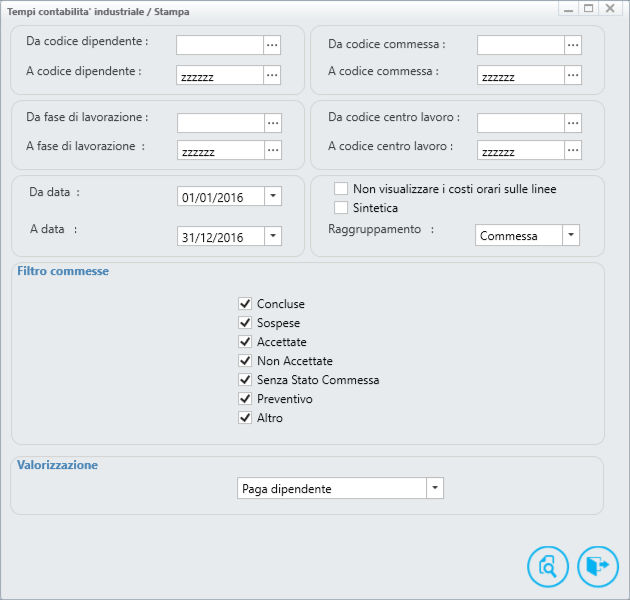The image size is (630, 600).
Task: Click the 31/12/2016 end date field
Action: click(221, 236)
